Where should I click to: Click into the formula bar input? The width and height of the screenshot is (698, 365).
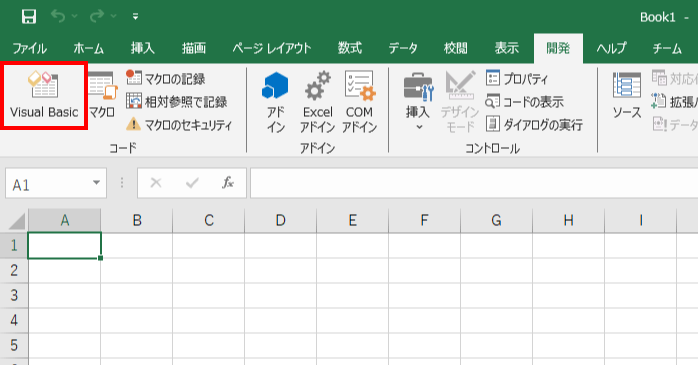tap(474, 183)
